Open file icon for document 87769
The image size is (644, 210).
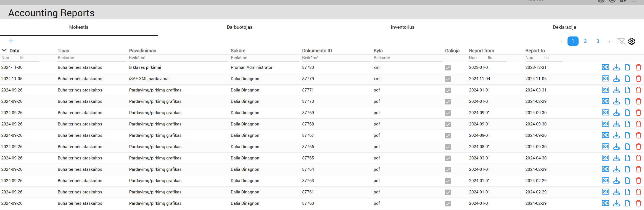(x=627, y=113)
